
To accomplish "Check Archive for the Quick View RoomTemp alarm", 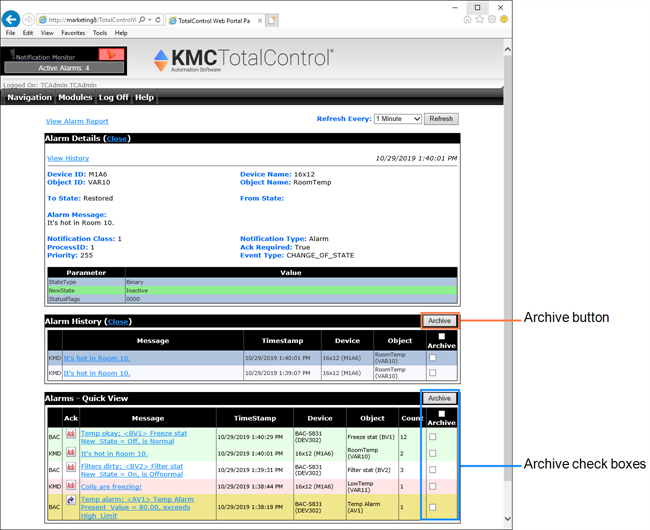I will (433, 453).
